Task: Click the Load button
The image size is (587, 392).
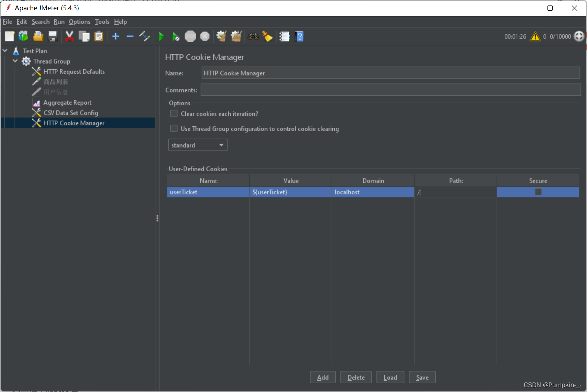Action: click(390, 377)
